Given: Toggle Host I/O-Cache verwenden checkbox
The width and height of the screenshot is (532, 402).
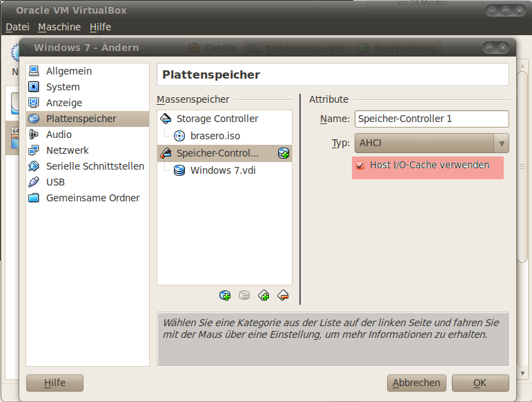Looking at the screenshot, I should (x=360, y=165).
